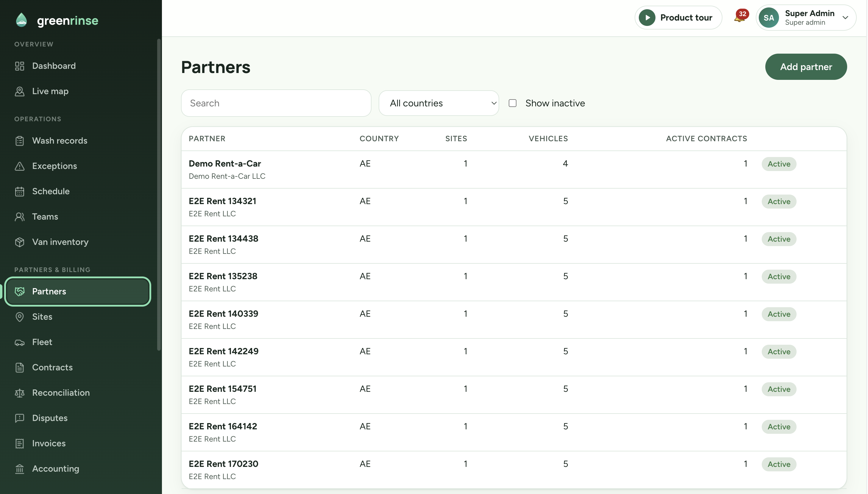Click Active badge for E2E Rent 154751

pos(778,389)
